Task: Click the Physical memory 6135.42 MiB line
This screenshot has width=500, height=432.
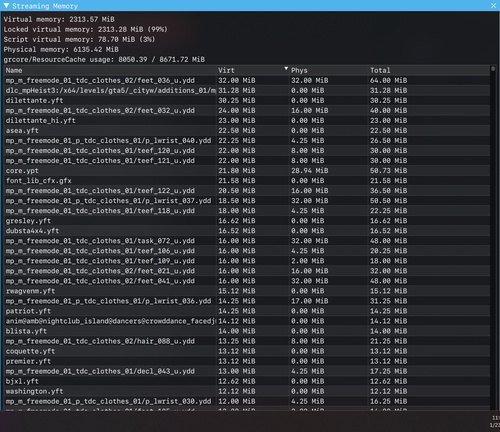Action: (x=61, y=49)
